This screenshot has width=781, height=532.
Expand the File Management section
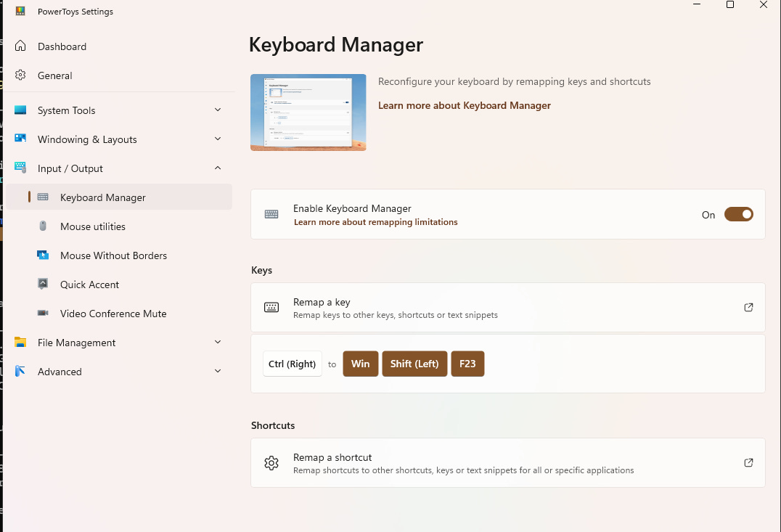[217, 342]
